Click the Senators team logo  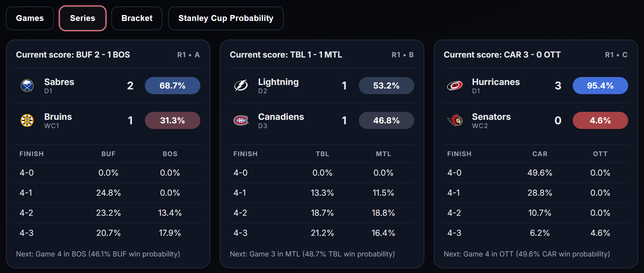(x=455, y=120)
